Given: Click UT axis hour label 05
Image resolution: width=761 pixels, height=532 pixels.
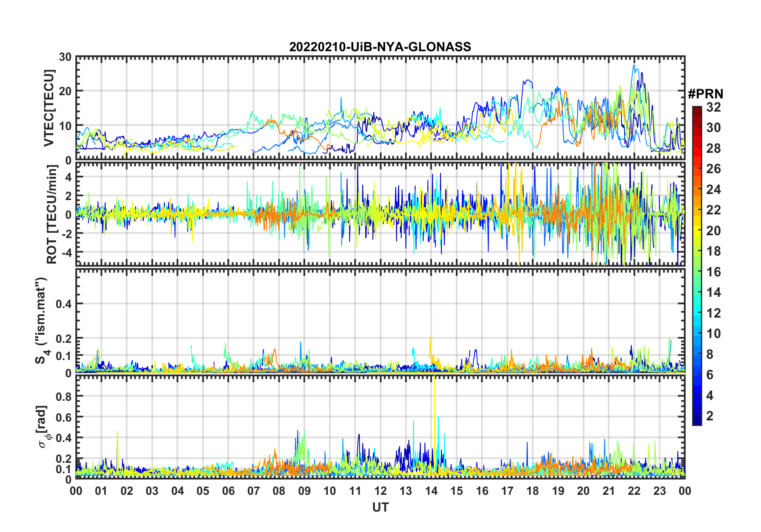Looking at the screenshot, I should (x=203, y=491).
